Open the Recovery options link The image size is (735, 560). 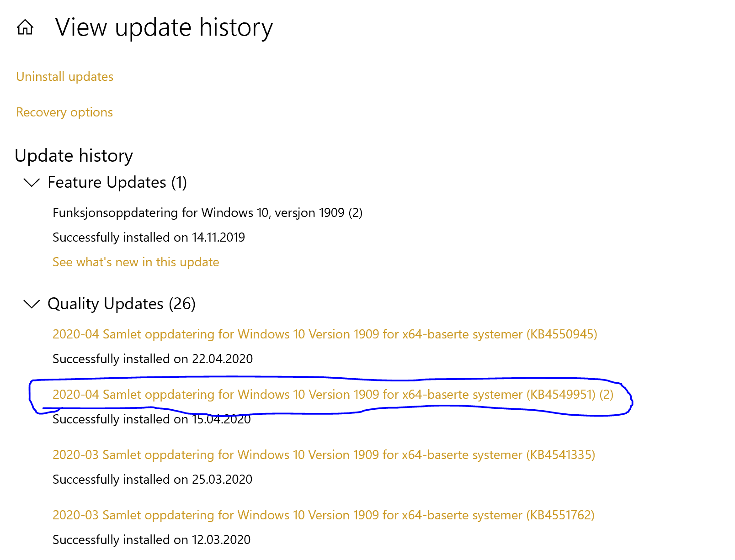(64, 112)
